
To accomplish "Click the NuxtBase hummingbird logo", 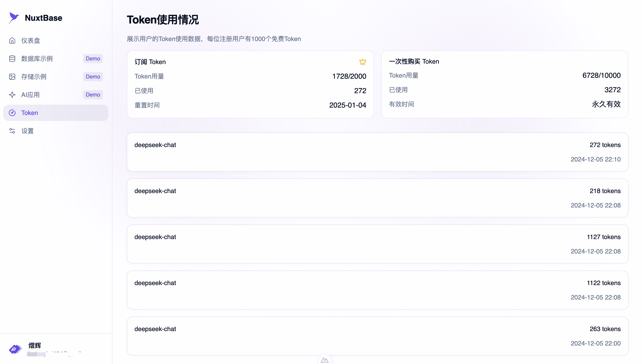I will pyautogui.click(x=14, y=18).
